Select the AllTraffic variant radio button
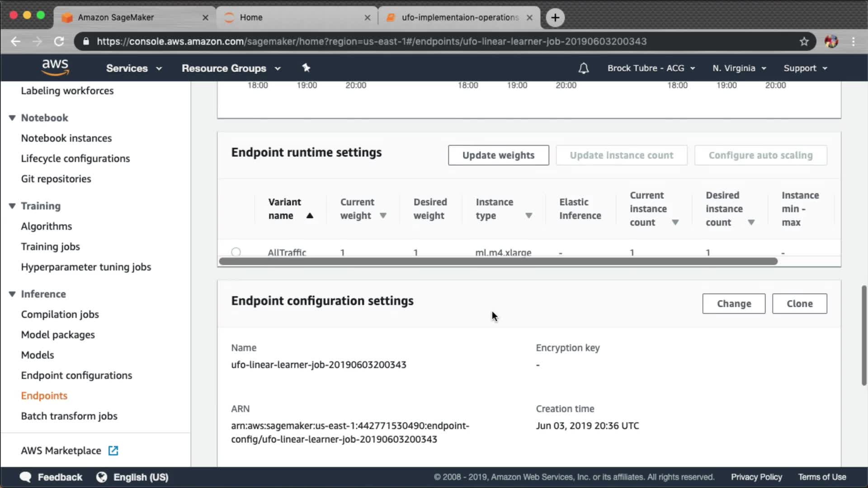 [x=236, y=252]
